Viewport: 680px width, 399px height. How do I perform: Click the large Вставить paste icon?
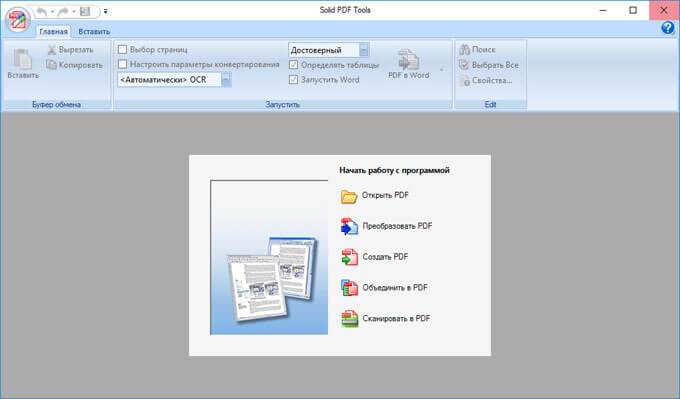22,59
